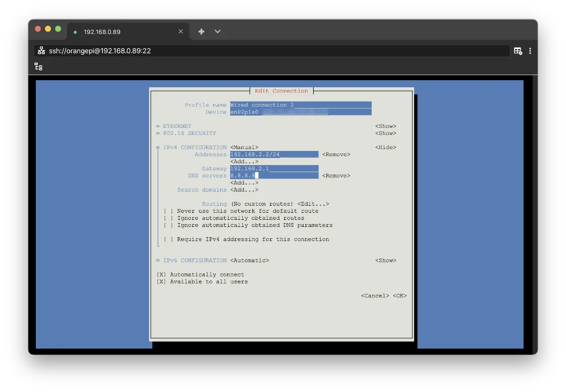Check Ignore automatically obtained DNS parameters
Viewport: 566px width, 392px height.
pos(168,225)
